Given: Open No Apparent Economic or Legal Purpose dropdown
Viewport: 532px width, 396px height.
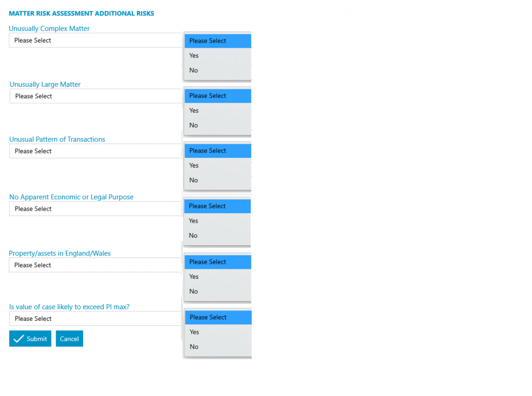Looking at the screenshot, I should 96,209.
